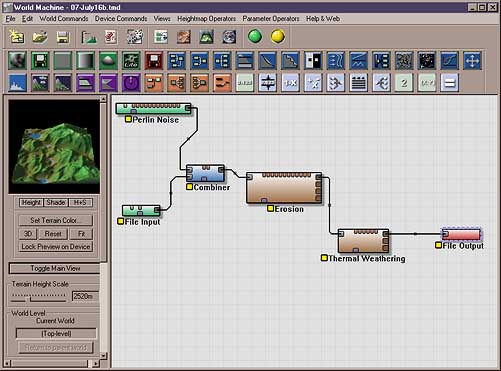Click the New World toolbar icon
The width and height of the screenshot is (501, 371).
[17, 37]
